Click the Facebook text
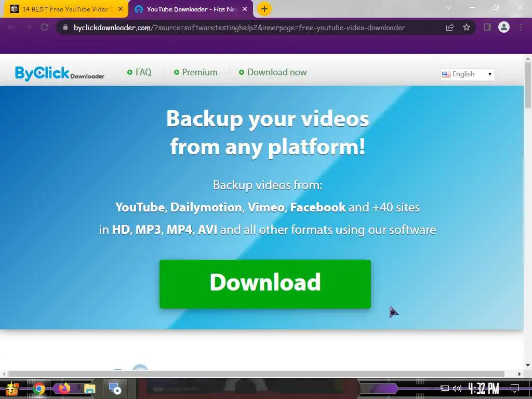 point(317,207)
